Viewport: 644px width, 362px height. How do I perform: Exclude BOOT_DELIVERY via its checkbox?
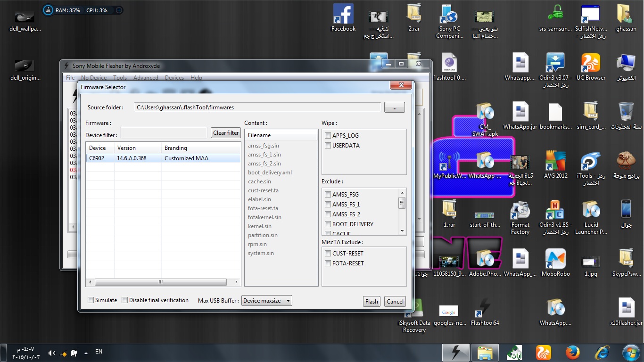(x=328, y=224)
